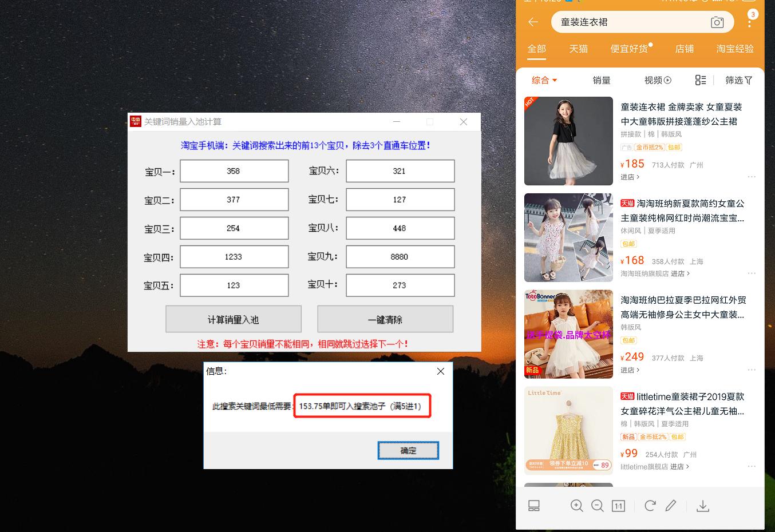
Task: Open littletime童装裙子2019夏款 product title
Action: 683,403
